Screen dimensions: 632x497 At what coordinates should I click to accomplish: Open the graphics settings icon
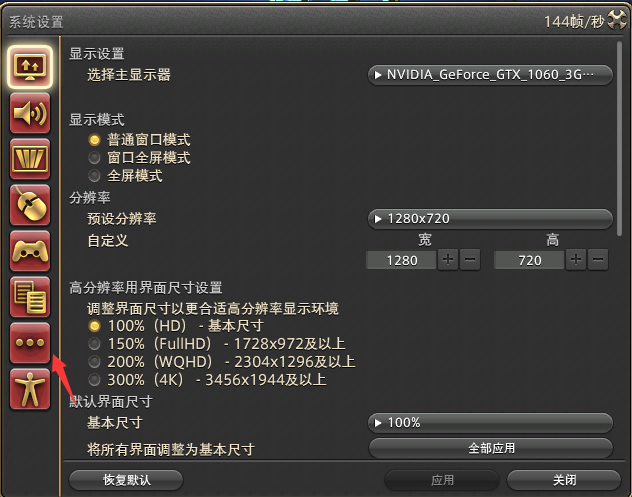(30, 159)
